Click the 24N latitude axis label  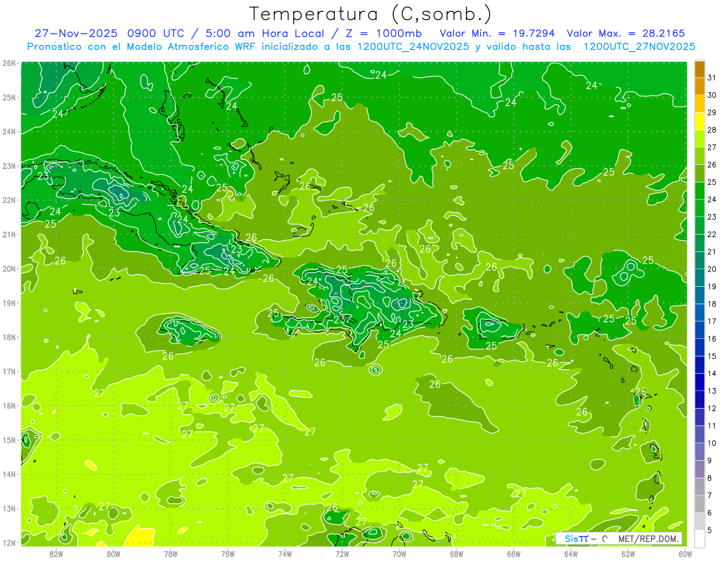[x=8, y=132]
